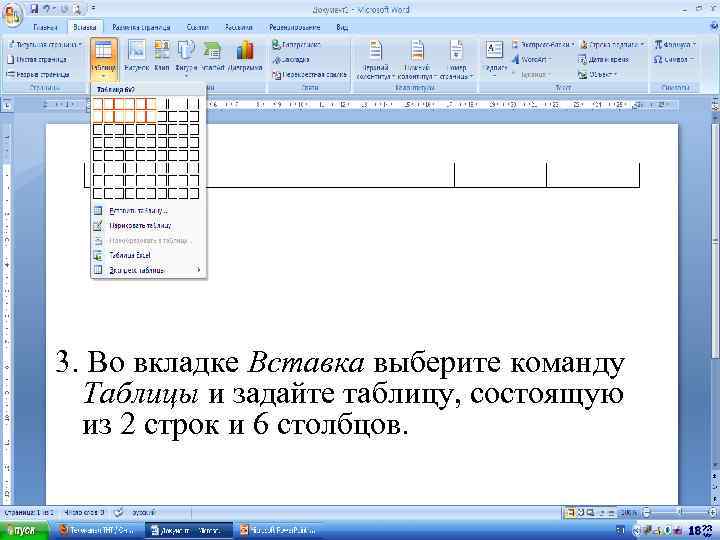Viewport: 720px width, 540px height.
Task: Switch to Firefox window in the taskbar
Action: tap(97, 530)
